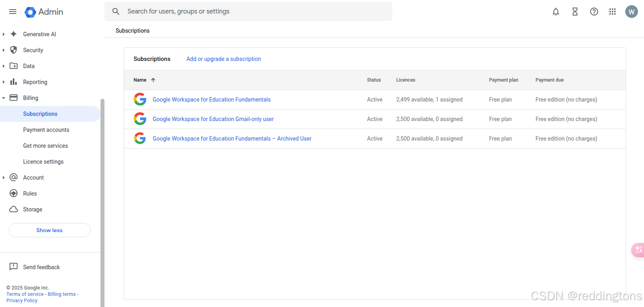Image resolution: width=644 pixels, height=307 pixels.
Task: Click the Google Admin logo
Action: tap(44, 12)
